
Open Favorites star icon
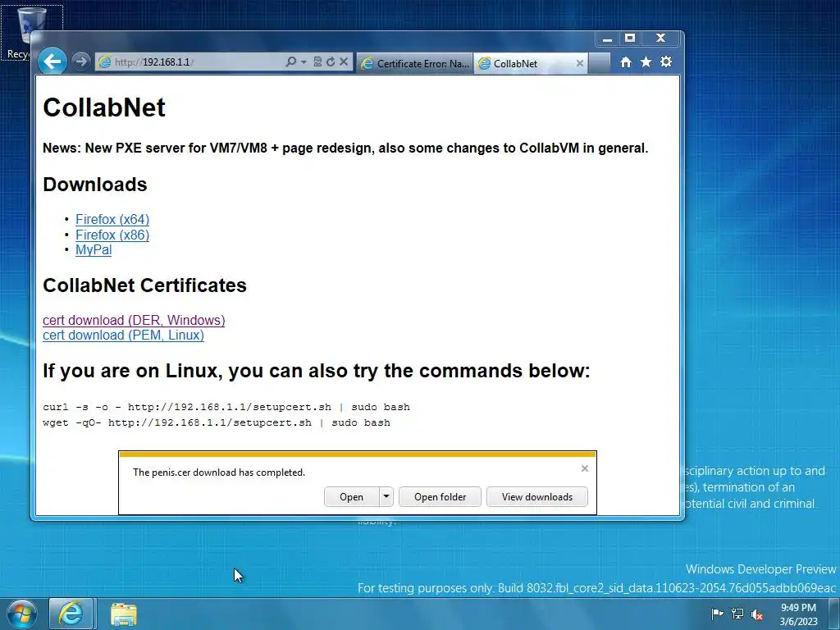pos(646,62)
